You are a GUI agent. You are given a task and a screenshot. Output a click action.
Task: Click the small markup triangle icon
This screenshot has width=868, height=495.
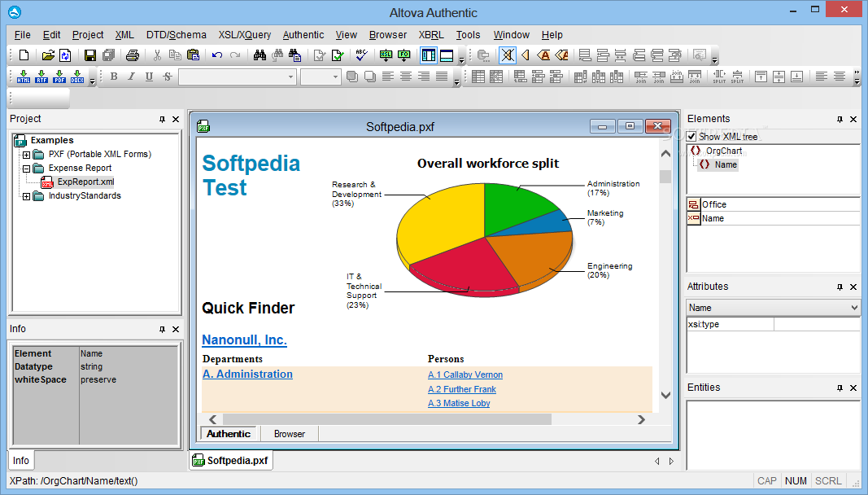(526, 55)
